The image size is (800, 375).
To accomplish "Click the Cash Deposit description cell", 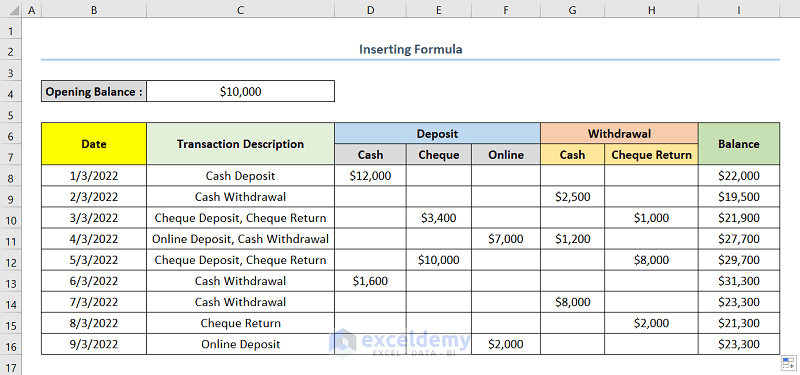I will pos(240,176).
